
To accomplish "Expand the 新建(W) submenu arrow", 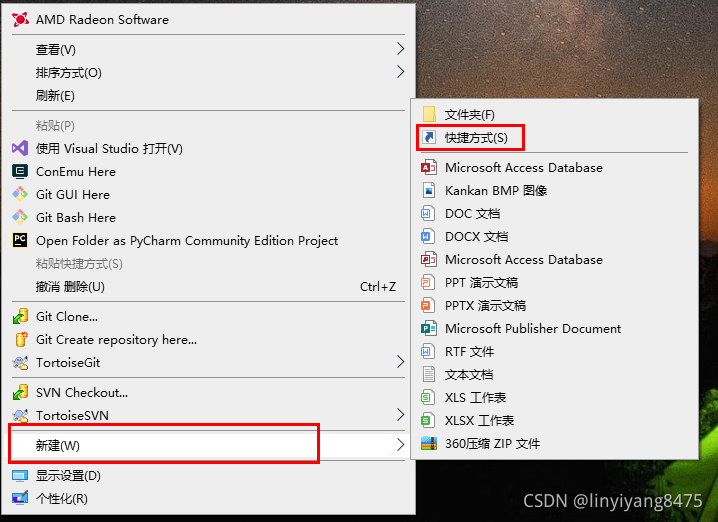I will 401,445.
